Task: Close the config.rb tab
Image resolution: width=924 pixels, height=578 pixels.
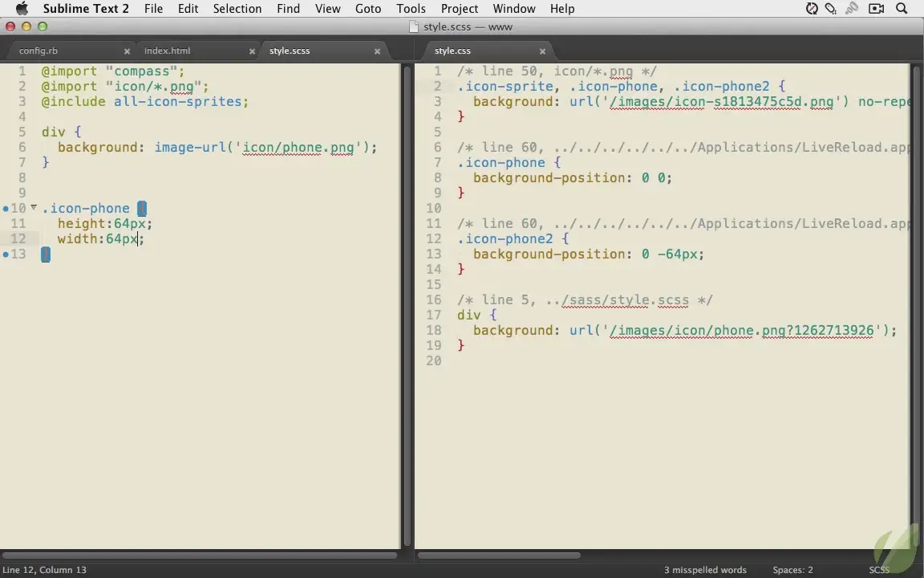Action: [x=127, y=51]
